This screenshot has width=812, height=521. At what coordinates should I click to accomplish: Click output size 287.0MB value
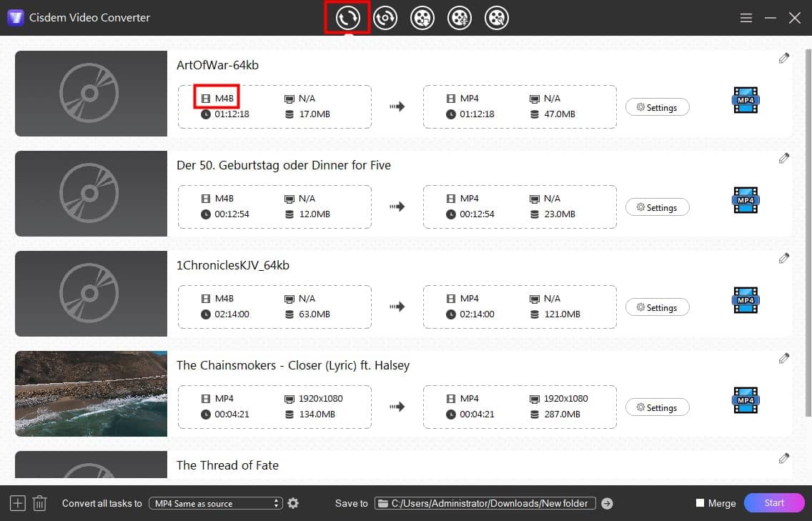coord(562,414)
